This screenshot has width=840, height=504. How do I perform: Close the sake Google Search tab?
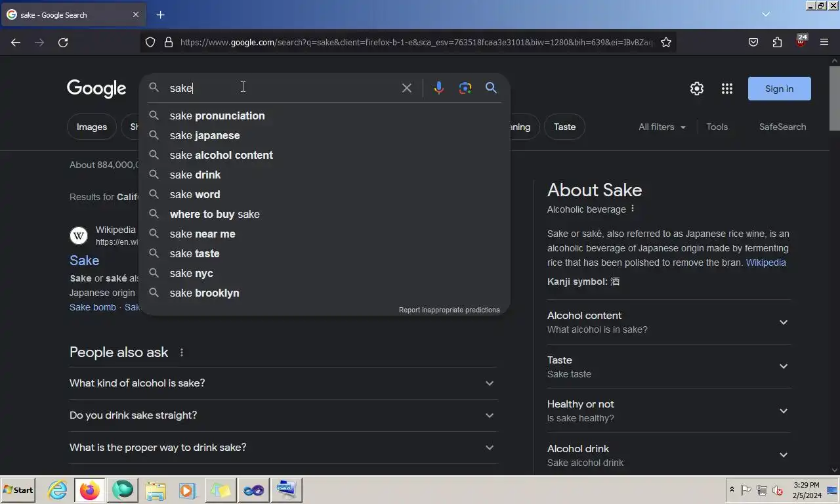pyautogui.click(x=136, y=14)
